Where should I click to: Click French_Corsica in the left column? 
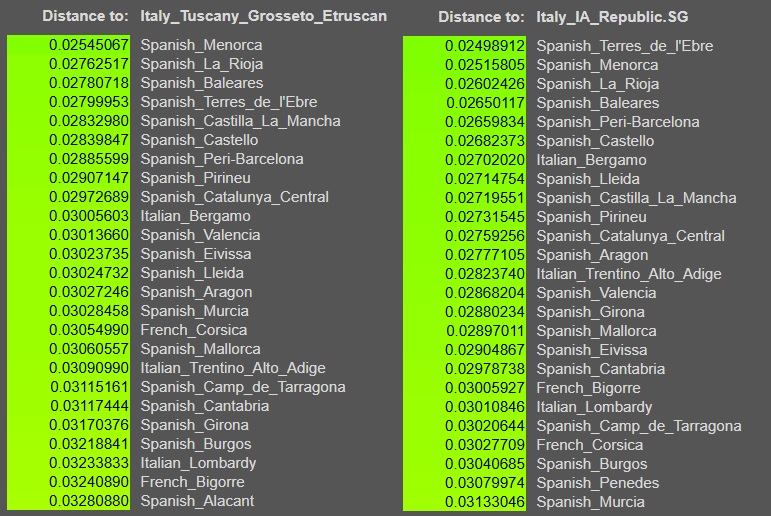[x=194, y=330]
